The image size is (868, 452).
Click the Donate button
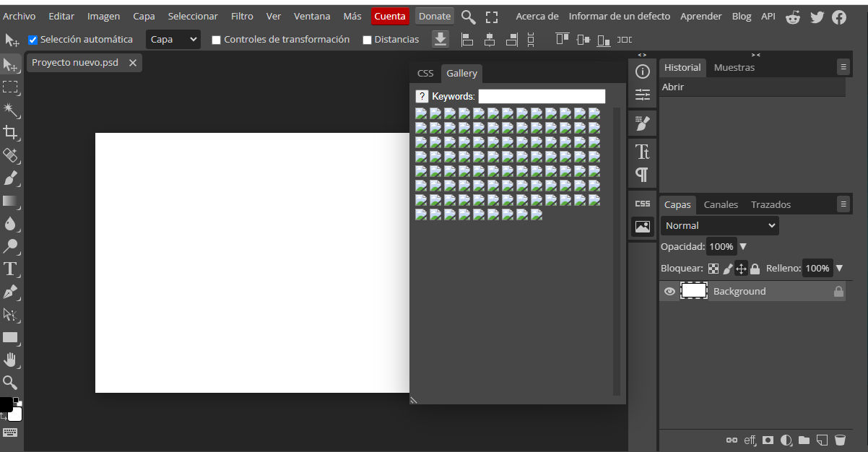click(x=434, y=16)
